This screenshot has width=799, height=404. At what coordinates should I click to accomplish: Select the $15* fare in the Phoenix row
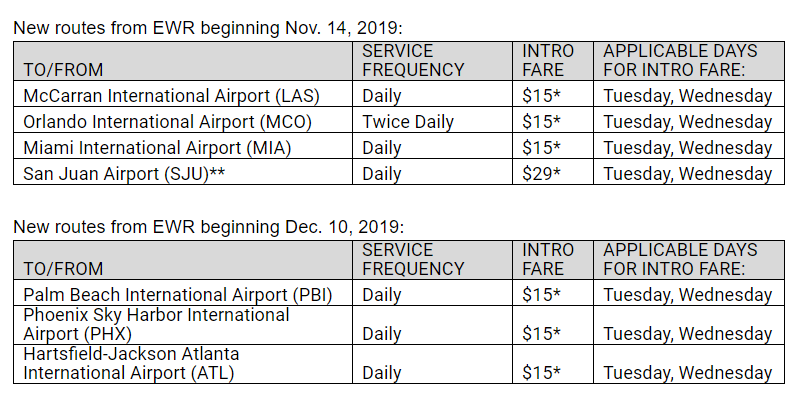(541, 333)
